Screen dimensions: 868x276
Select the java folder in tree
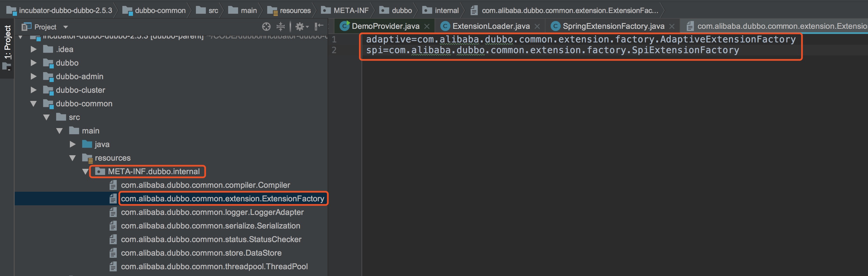(x=102, y=144)
